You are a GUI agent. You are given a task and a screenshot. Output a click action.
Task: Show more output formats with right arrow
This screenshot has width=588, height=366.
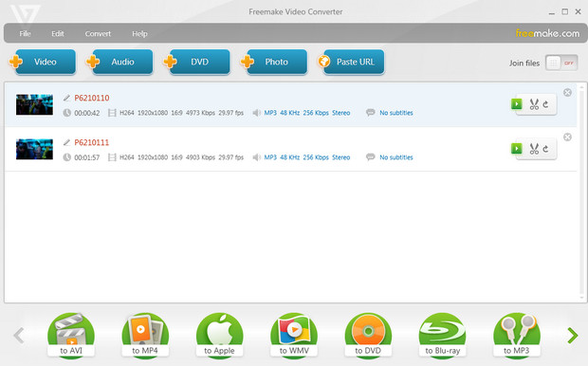[x=573, y=336]
